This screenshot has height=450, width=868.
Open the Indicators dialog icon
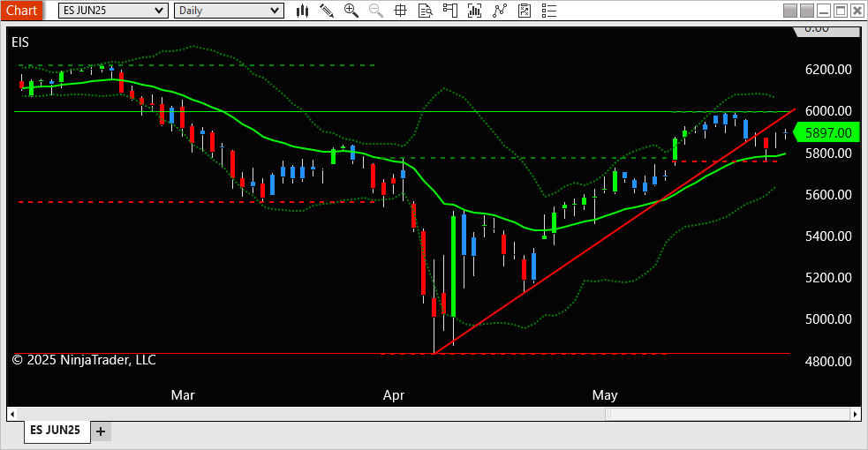click(x=499, y=11)
